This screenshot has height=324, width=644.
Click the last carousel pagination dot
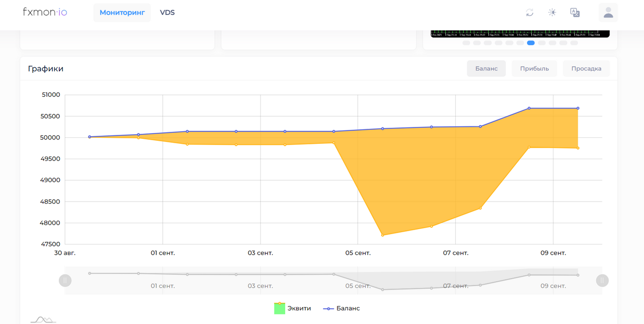[574, 43]
